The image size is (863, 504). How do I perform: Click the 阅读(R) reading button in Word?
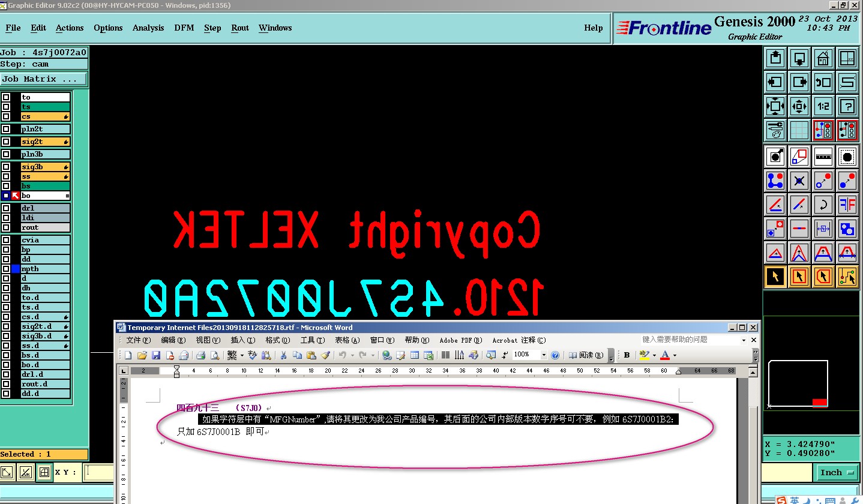tap(586, 355)
